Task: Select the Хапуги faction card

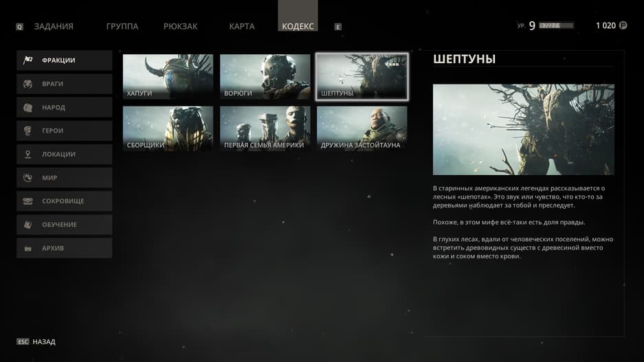Action: click(168, 77)
